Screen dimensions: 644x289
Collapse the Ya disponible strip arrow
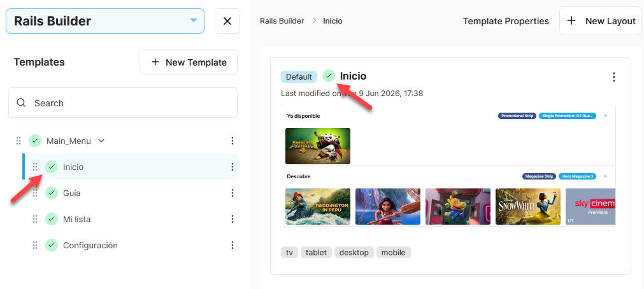pyautogui.click(x=605, y=116)
